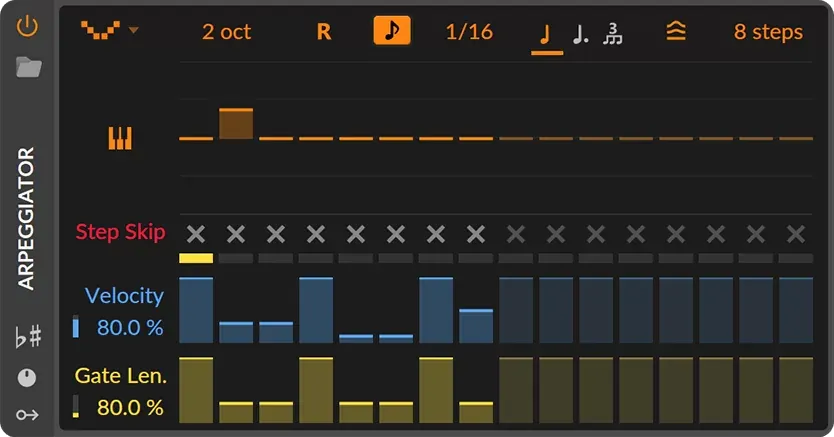Adjust the 8 steps count

(x=769, y=32)
